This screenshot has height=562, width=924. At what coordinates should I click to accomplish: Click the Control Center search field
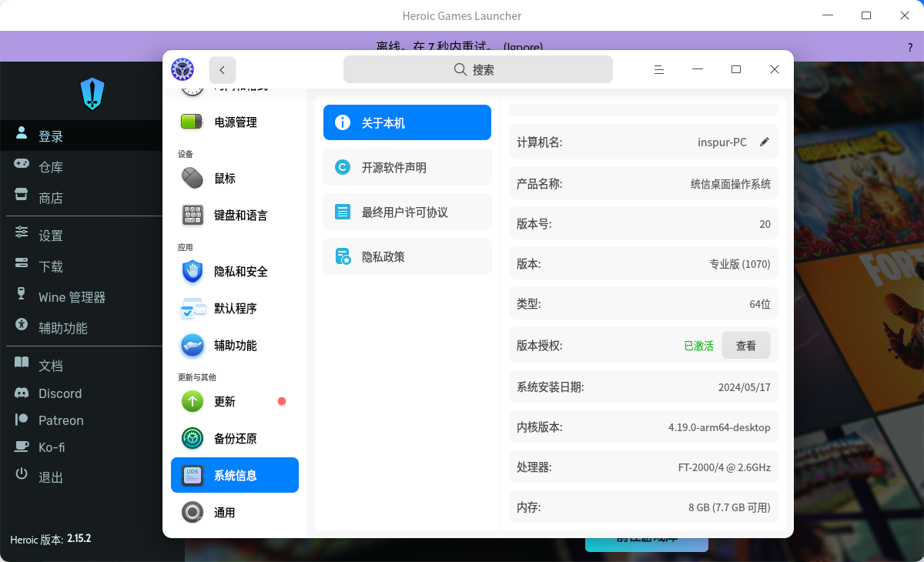tap(478, 69)
